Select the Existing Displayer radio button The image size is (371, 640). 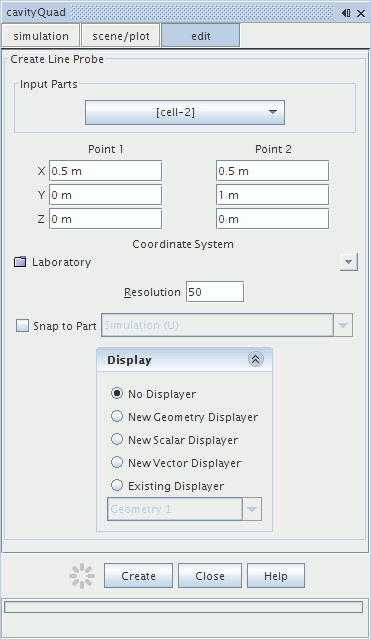[117, 485]
